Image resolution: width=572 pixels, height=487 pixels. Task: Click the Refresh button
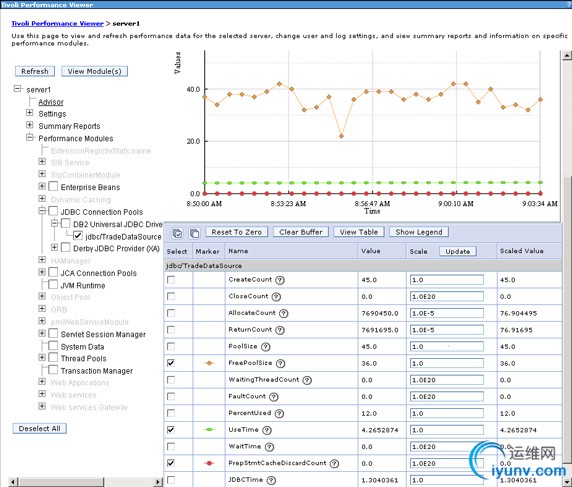click(x=35, y=71)
